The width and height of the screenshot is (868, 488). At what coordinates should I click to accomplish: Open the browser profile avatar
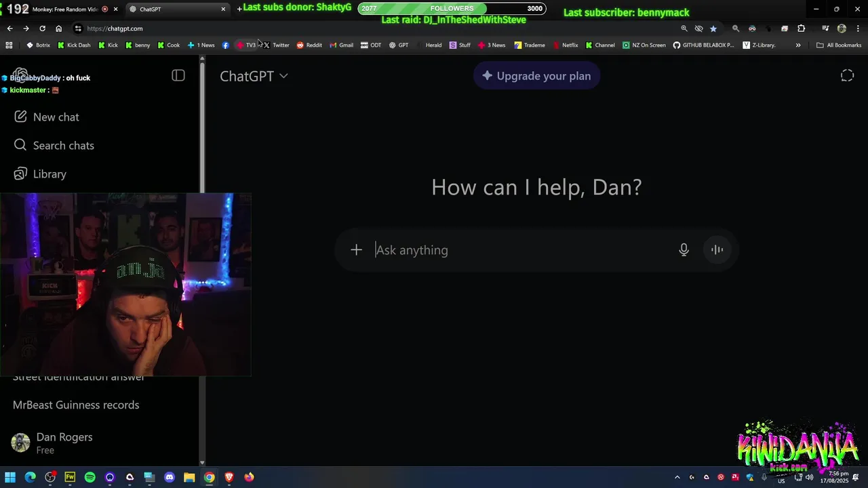(x=842, y=28)
